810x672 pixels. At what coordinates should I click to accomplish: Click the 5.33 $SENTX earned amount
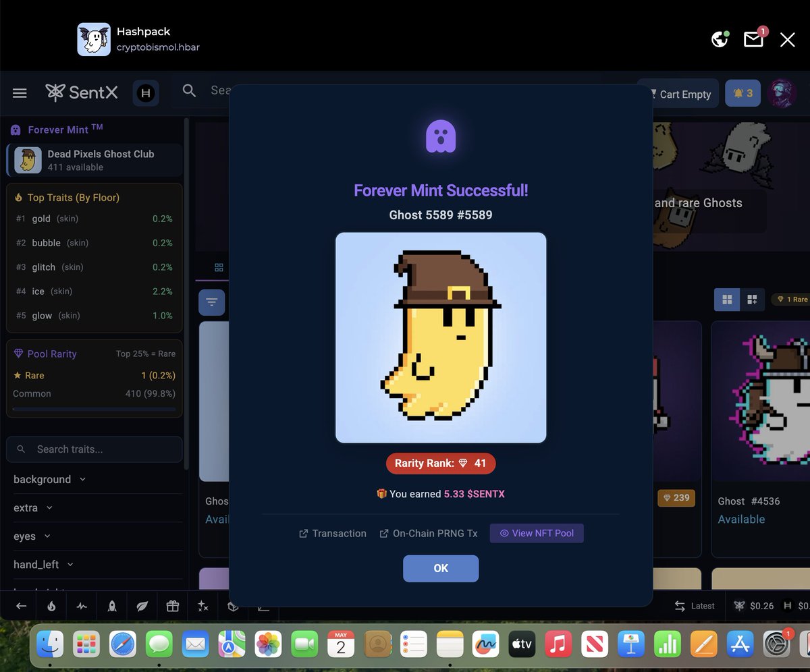(474, 494)
